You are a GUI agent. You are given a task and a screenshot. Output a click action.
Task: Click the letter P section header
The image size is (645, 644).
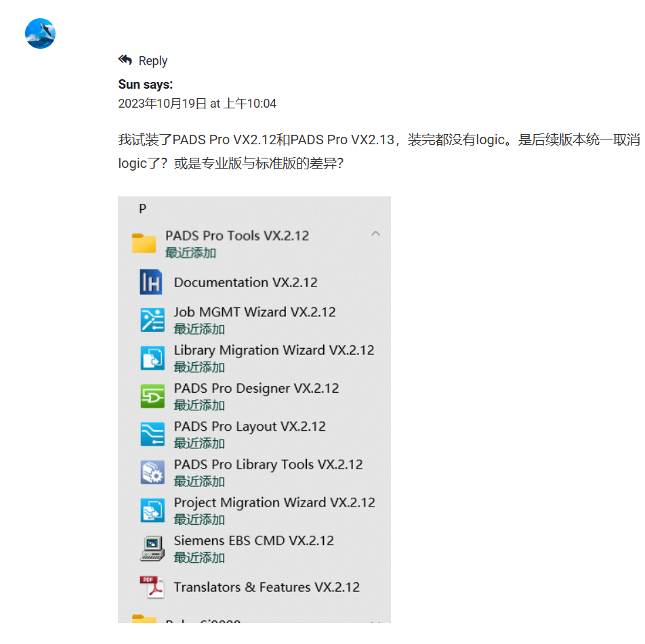pyautogui.click(x=142, y=209)
